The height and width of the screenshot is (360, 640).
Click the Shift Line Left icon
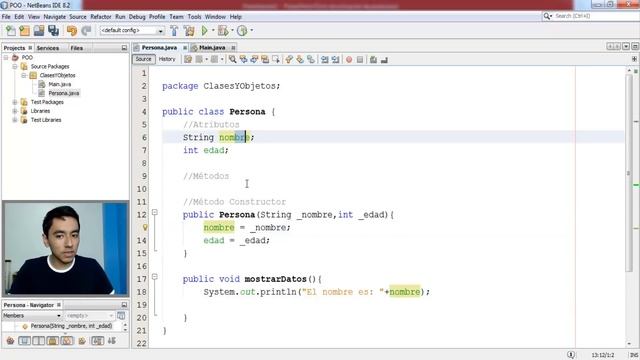coord(324,60)
